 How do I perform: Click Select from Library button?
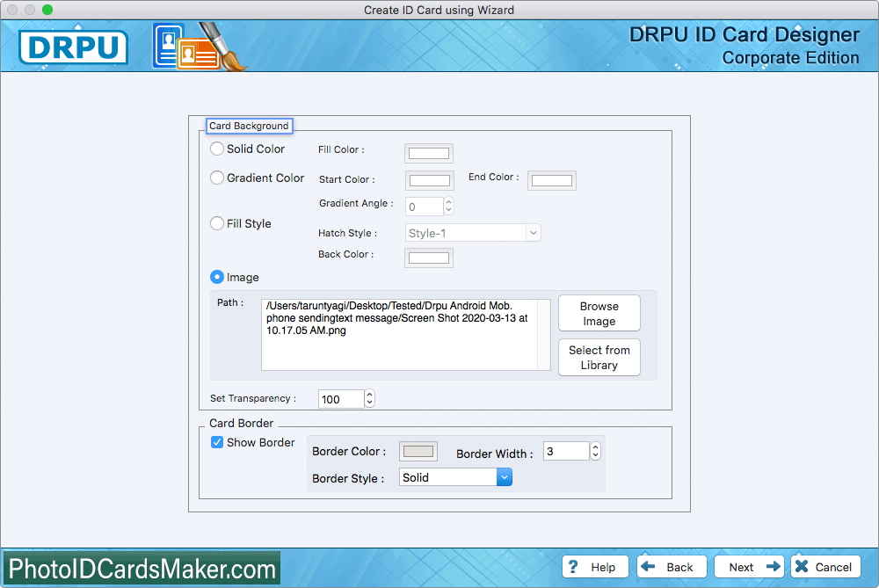[599, 357]
